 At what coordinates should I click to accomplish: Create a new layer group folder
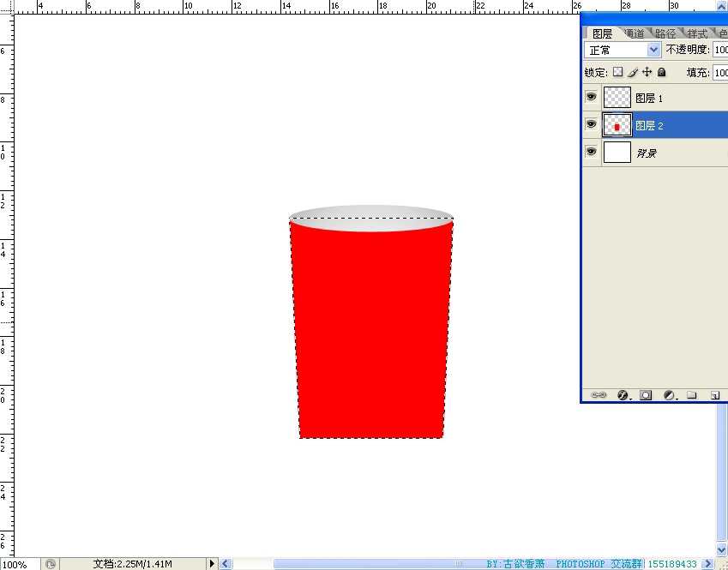691,395
